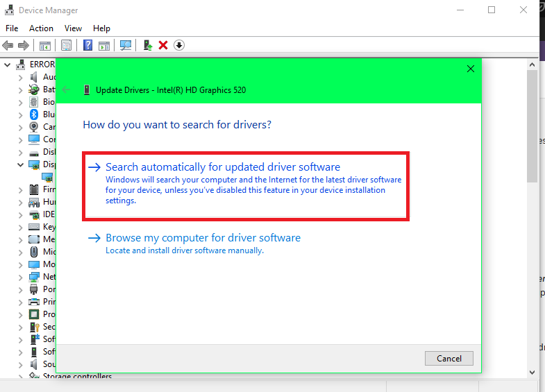Click the Forward arrow in Device Manager toolbar
Screen dimensions: 545x392
tap(24, 45)
